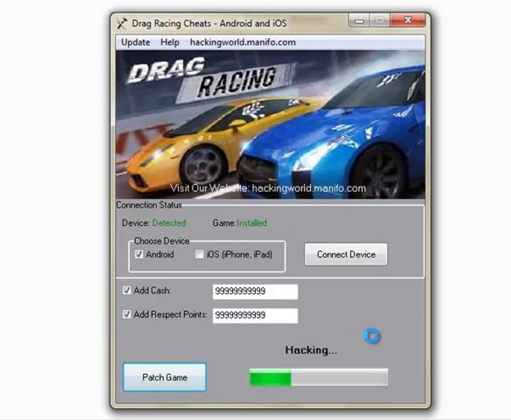Image resolution: width=511 pixels, height=420 pixels.
Task: Open the Update menu
Action: point(135,43)
